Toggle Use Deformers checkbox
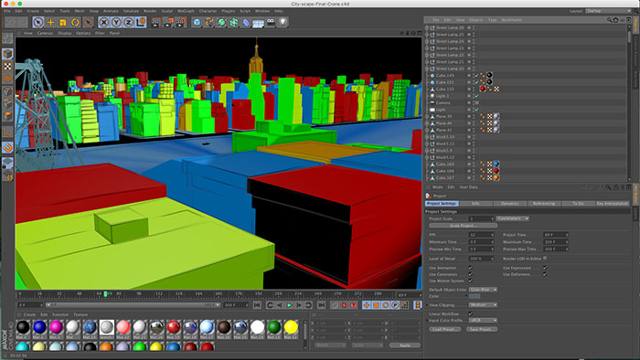 545,274
